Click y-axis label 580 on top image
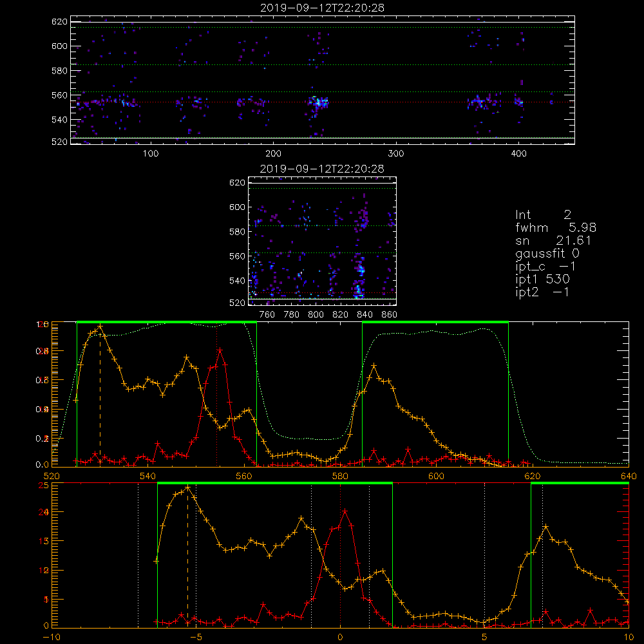Viewport: 644px width, 644px height. click(x=59, y=71)
